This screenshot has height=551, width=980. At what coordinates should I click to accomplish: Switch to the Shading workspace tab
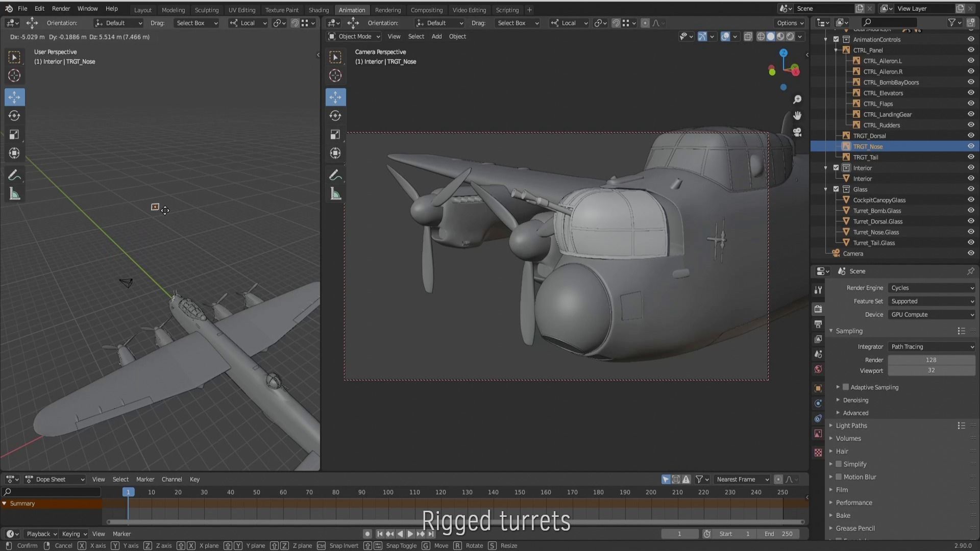pyautogui.click(x=318, y=10)
